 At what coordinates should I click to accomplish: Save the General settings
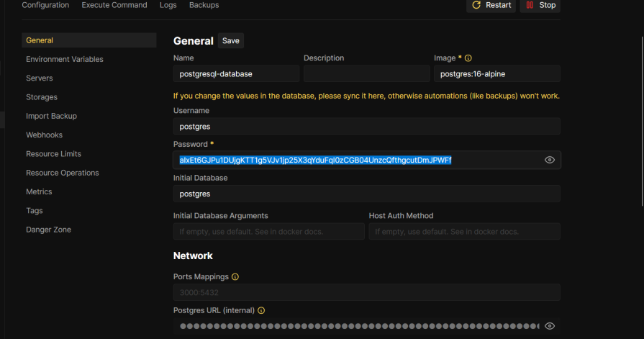click(x=230, y=41)
